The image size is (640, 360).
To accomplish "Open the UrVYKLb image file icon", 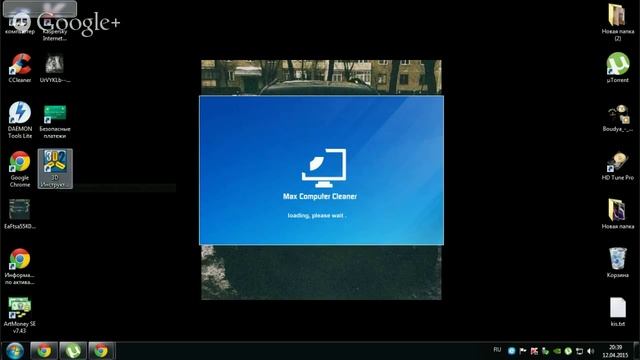I will point(55,68).
